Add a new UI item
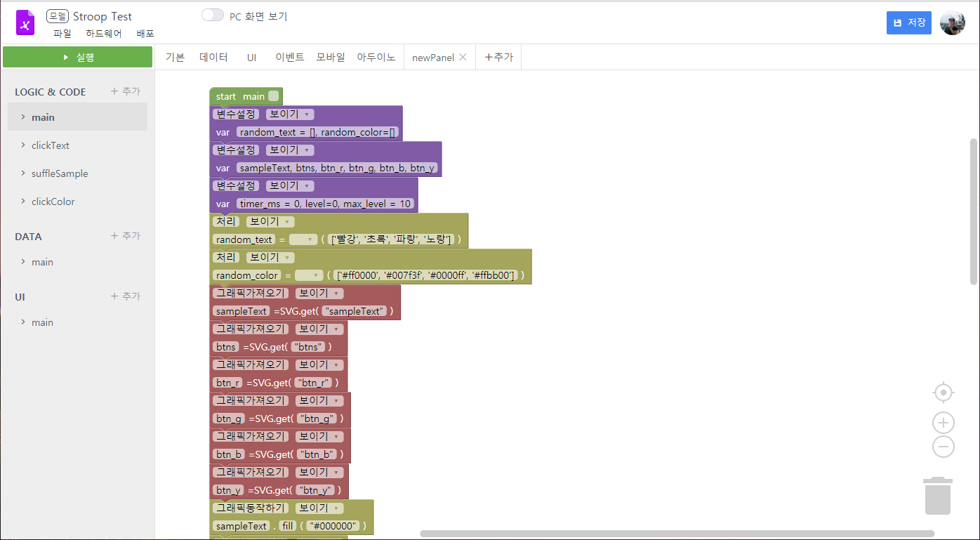Viewport: 980px width, 540px height. point(126,296)
